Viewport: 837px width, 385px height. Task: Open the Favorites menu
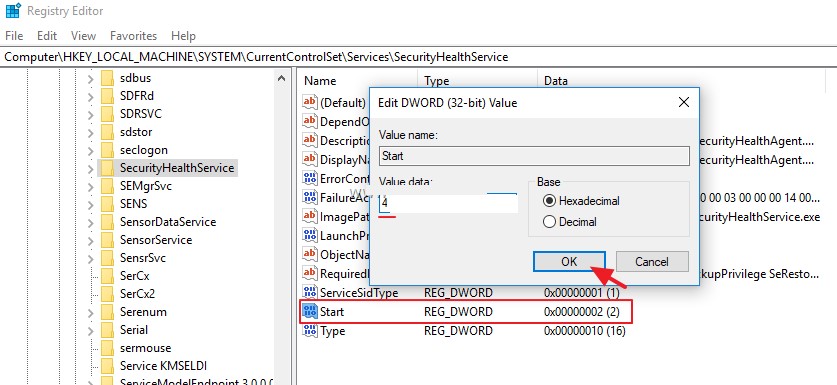[x=133, y=36]
